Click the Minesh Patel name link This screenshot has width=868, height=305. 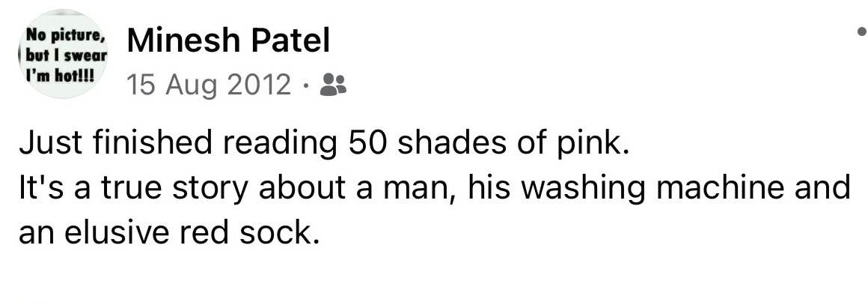pos(228,40)
